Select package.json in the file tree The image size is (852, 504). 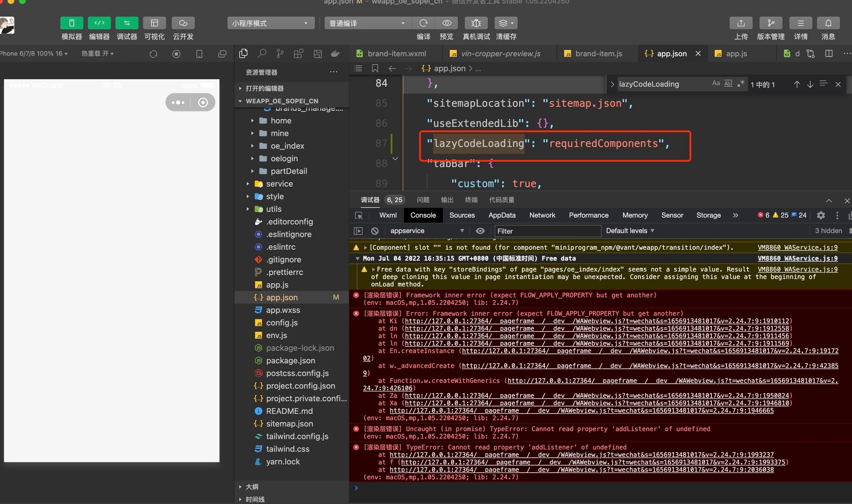(x=290, y=360)
